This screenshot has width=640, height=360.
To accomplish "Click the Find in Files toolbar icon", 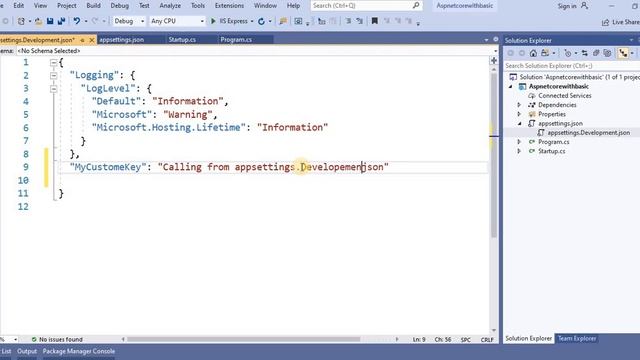I will click(x=283, y=21).
